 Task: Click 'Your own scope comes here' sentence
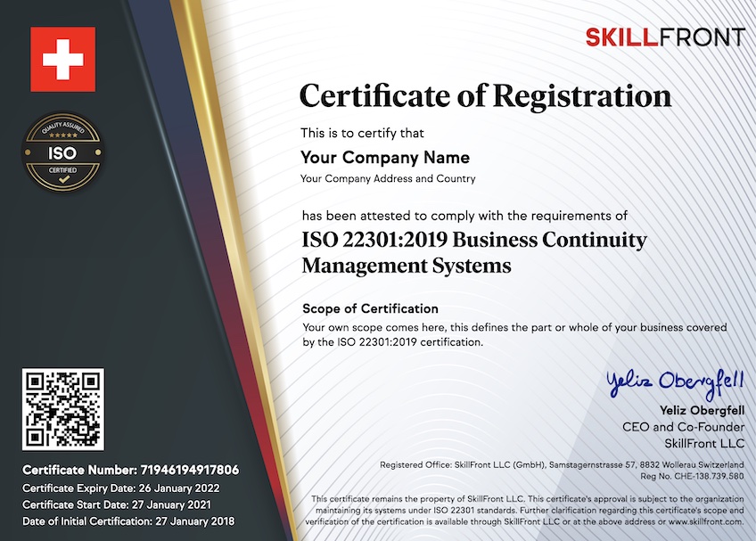(x=514, y=327)
